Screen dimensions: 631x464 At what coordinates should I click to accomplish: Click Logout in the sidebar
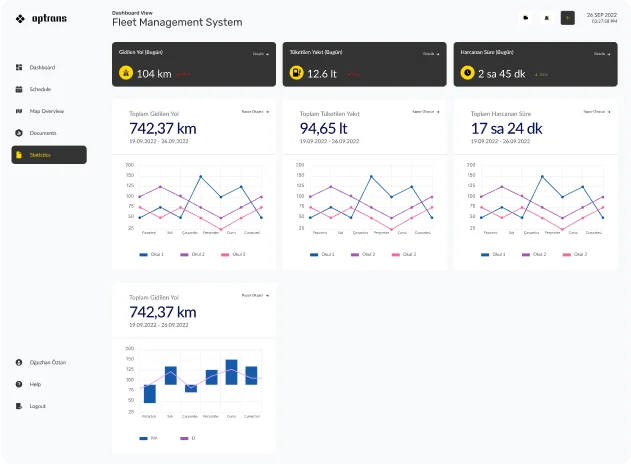coord(37,406)
